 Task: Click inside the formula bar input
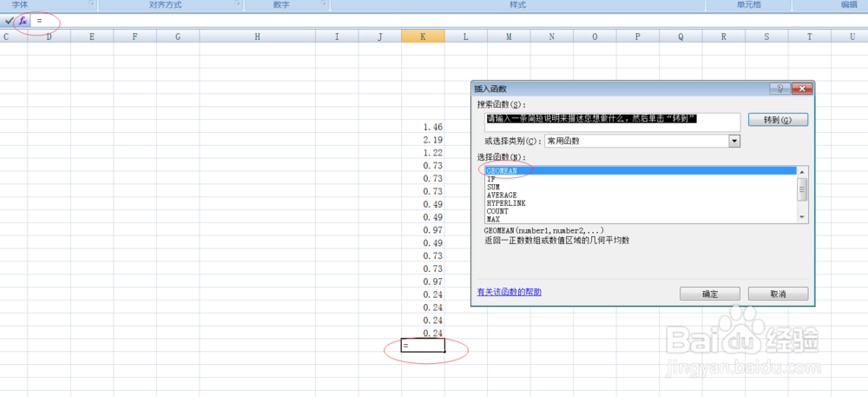tap(449, 21)
